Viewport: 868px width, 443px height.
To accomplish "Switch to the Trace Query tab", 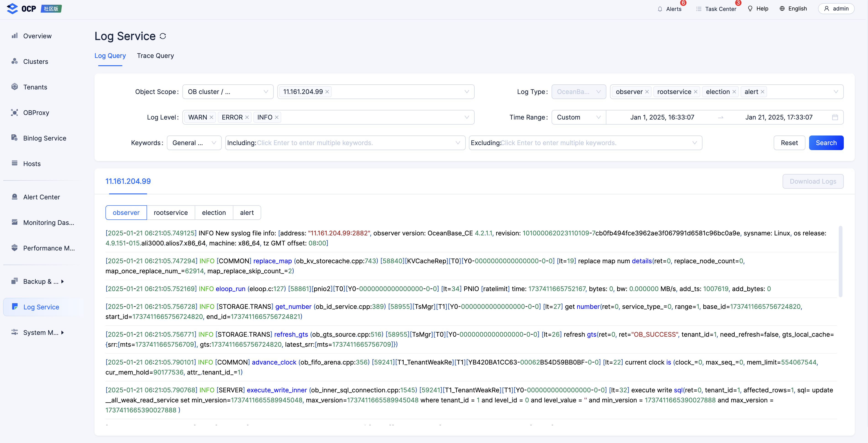I will point(155,56).
